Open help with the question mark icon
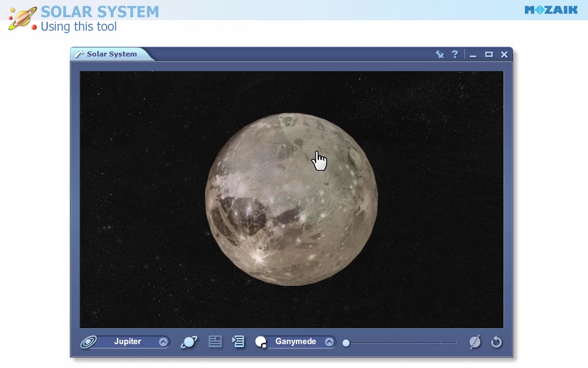 (x=455, y=55)
